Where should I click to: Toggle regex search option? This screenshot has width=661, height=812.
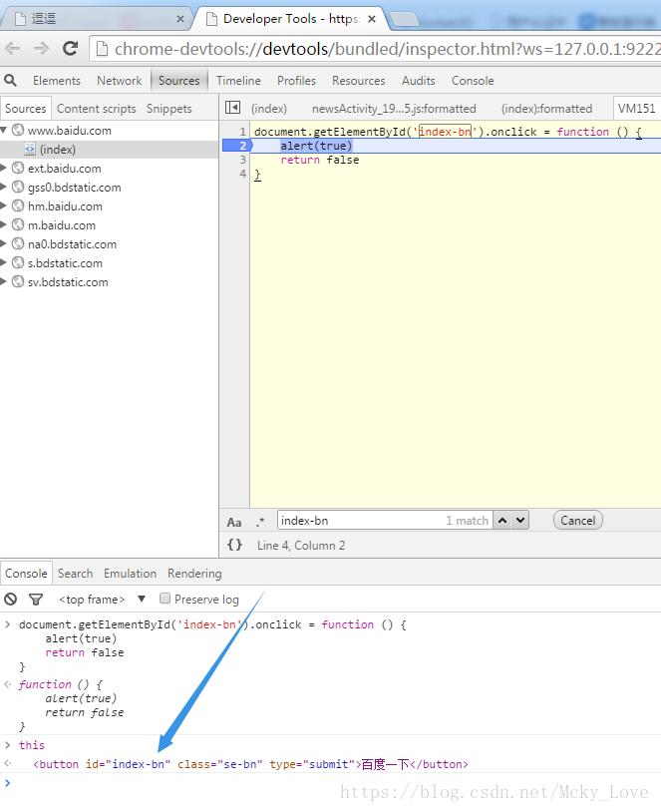[x=260, y=522]
